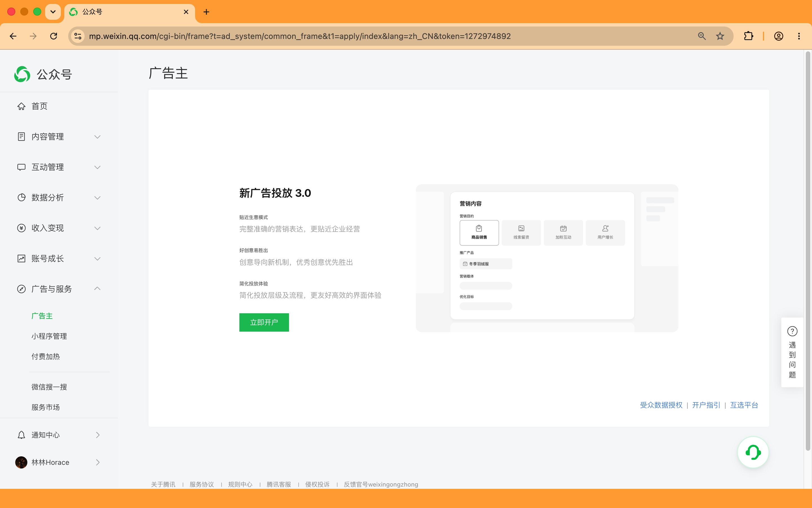Click the yen coin icon beside 收入变现
The image size is (812, 508).
pyautogui.click(x=21, y=228)
